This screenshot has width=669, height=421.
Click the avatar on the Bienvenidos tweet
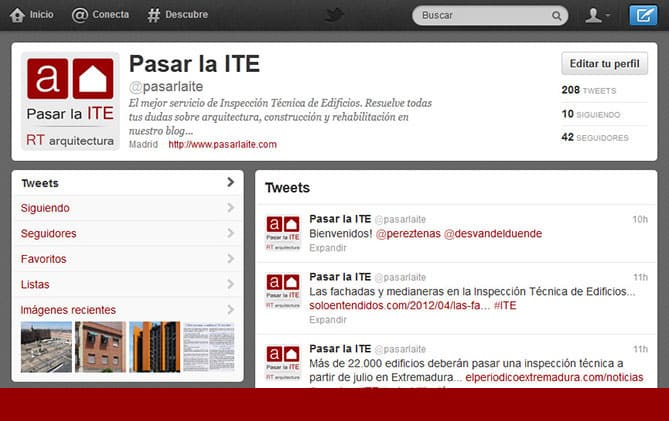coord(282,232)
